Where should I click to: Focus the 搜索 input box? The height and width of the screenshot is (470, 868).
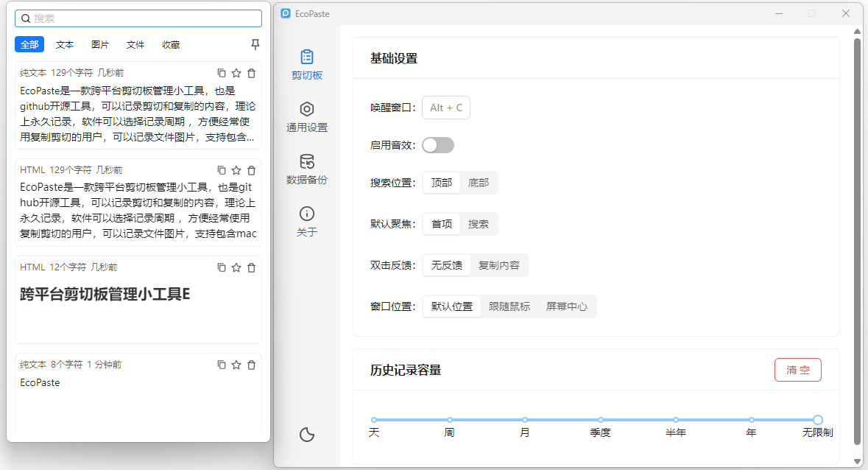tap(138, 18)
